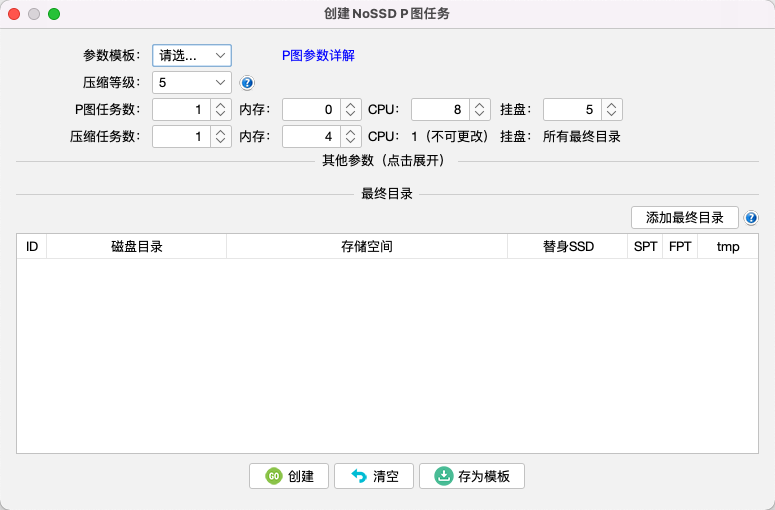Click the clear button with undo arrow
This screenshot has height=510, width=775.
pyautogui.click(x=374, y=476)
